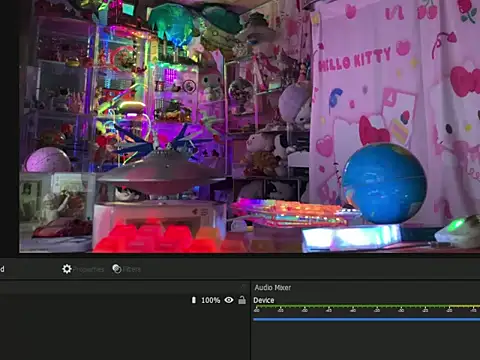Click the 100% battery level label
This screenshot has height=360, width=480.
click(x=210, y=300)
